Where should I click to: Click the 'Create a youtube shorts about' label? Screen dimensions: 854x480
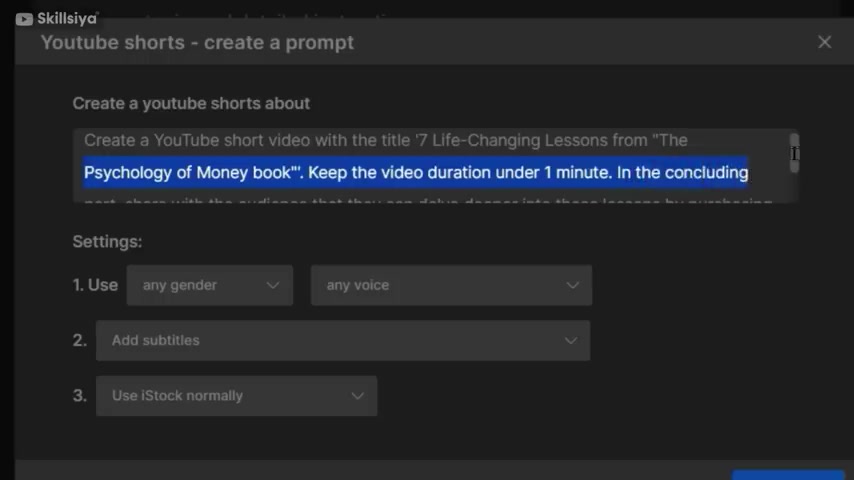(191, 104)
